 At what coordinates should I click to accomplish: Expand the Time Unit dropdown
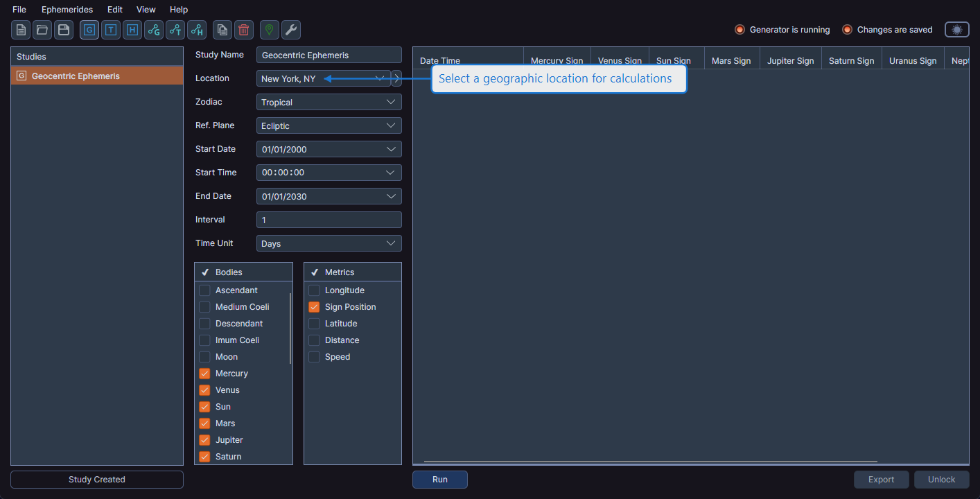(x=329, y=243)
